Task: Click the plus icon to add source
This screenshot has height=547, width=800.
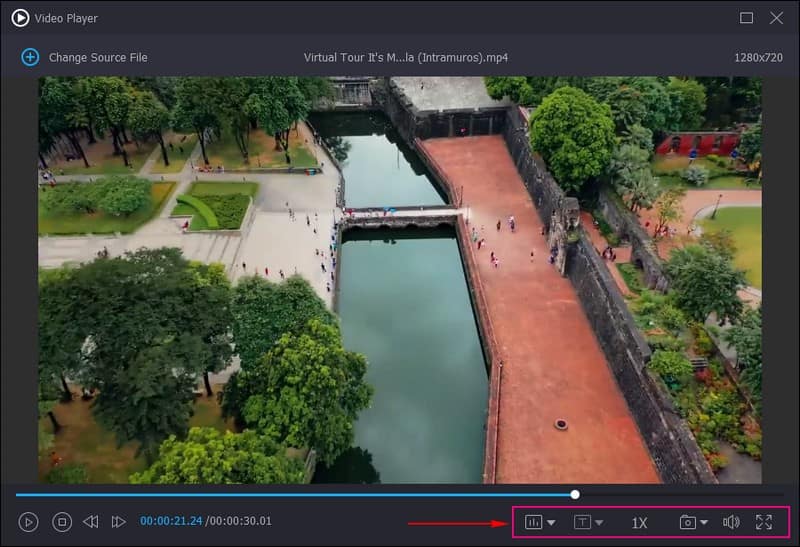Action: tap(30, 57)
